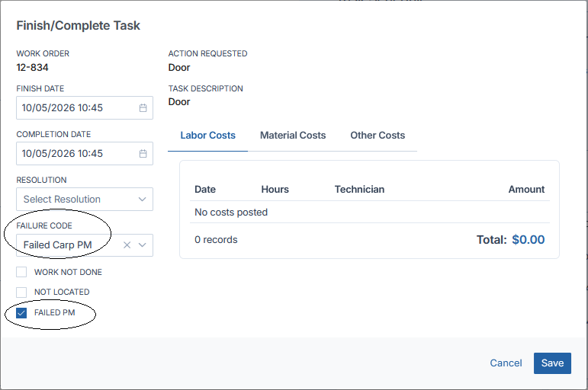Switch to the Labor Costs tab

click(x=207, y=136)
